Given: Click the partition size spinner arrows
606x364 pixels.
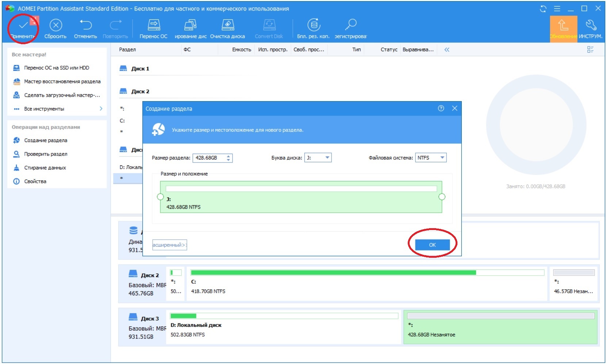Looking at the screenshot, I should 229,158.
